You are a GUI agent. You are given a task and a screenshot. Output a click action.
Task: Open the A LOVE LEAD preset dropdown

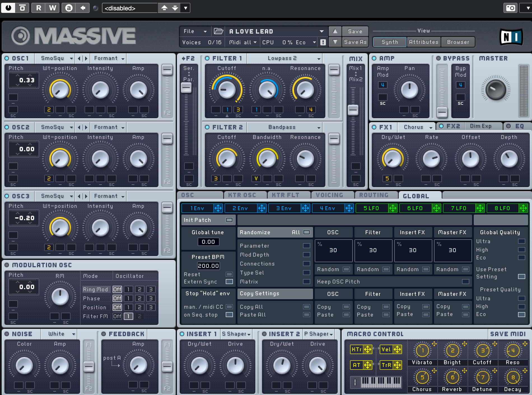(x=276, y=31)
